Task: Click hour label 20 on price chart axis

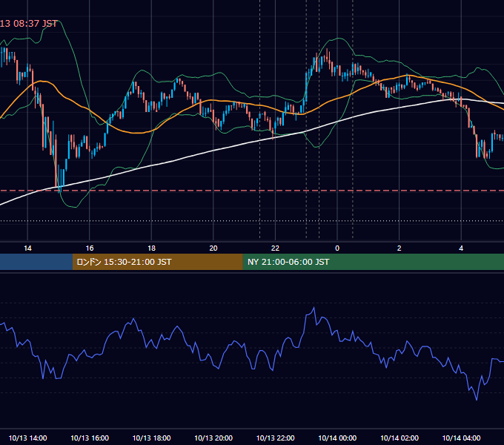Action: point(213,248)
